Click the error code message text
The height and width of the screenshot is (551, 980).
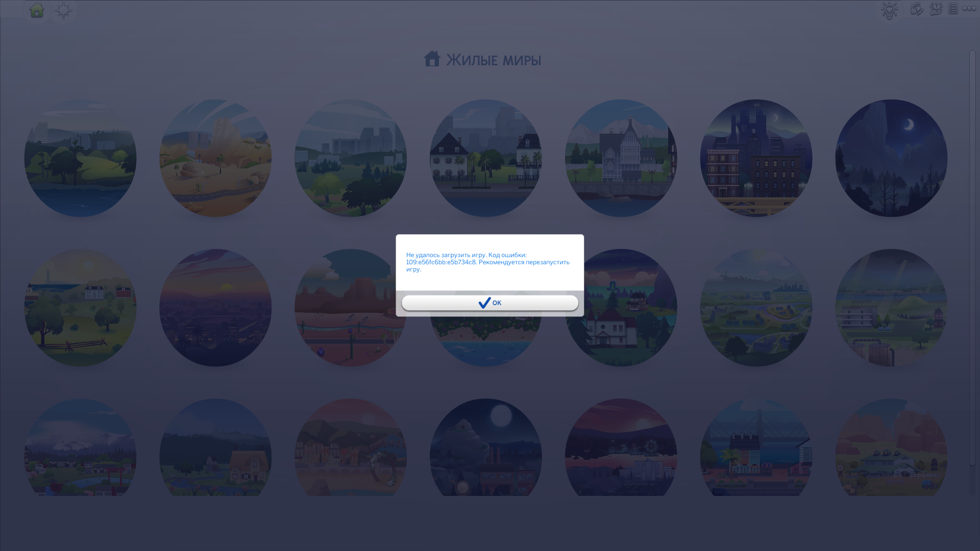(x=487, y=262)
